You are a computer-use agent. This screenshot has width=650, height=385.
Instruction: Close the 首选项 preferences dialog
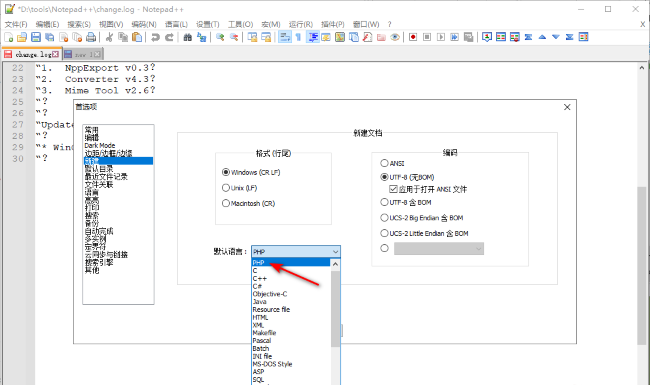click(567, 107)
